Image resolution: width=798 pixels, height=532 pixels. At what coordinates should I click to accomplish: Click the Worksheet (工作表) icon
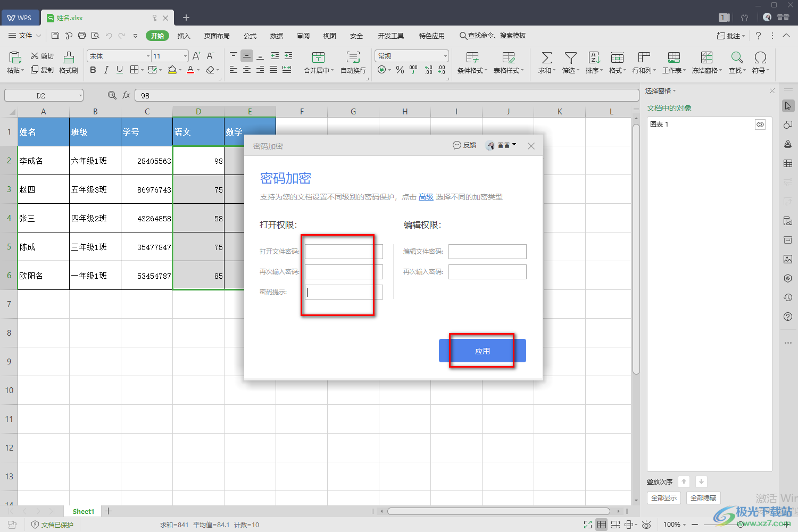(674, 57)
